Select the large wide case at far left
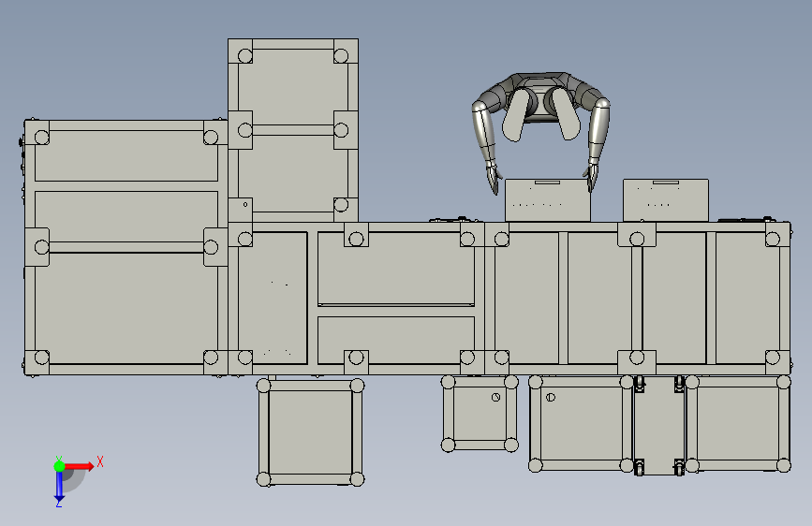812x526 pixels. (125, 247)
